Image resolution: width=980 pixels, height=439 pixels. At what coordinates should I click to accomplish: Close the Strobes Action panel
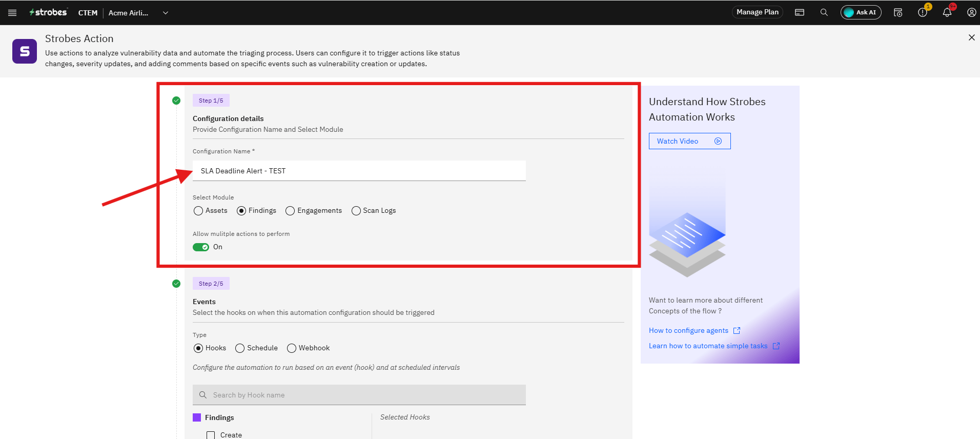[971, 37]
